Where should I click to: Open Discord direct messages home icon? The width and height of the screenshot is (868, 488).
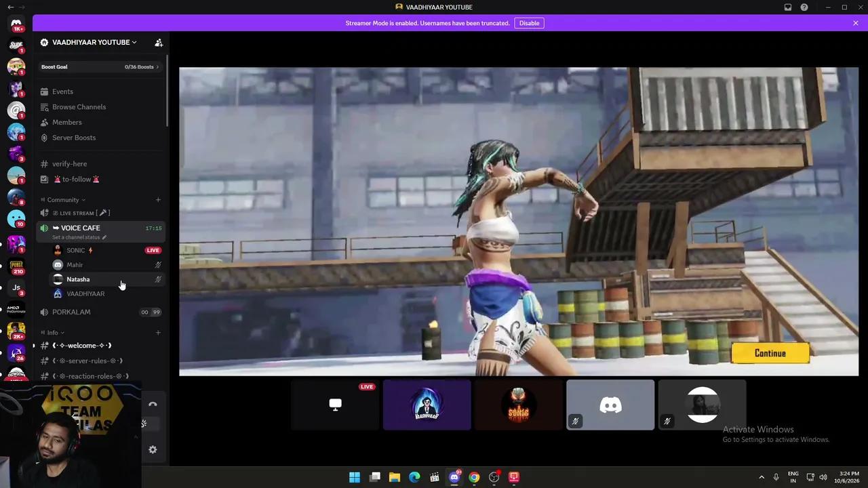16,24
